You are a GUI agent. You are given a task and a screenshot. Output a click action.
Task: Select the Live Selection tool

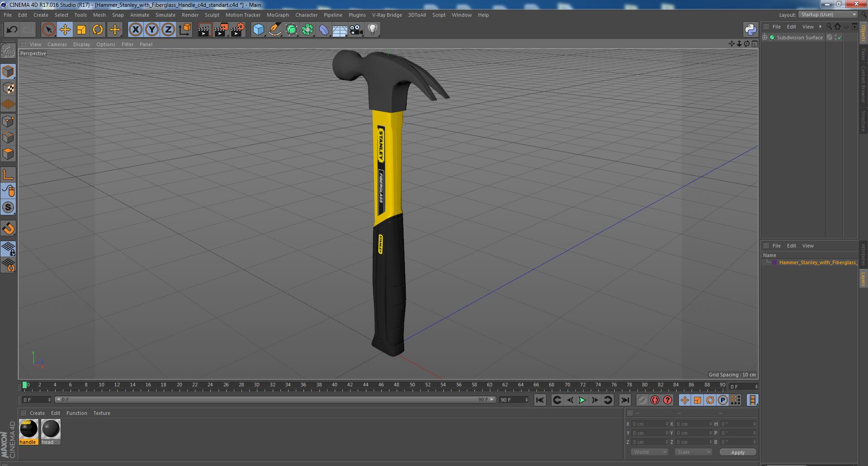[x=48, y=30]
